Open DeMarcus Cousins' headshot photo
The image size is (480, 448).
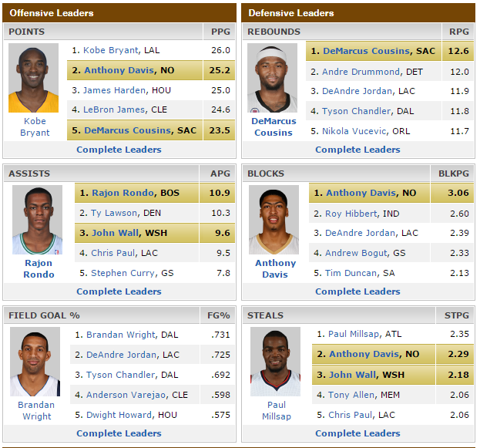(x=272, y=78)
